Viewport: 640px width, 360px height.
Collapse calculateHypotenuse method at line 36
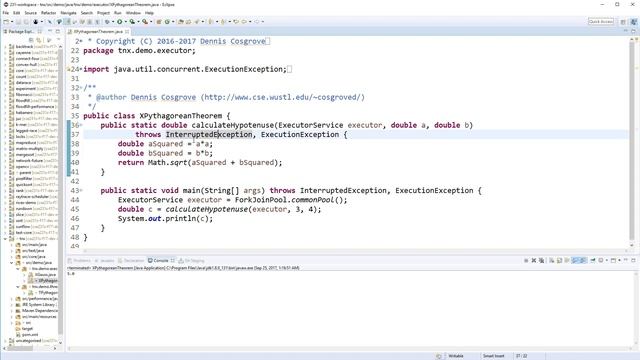pyautogui.click(x=81, y=125)
